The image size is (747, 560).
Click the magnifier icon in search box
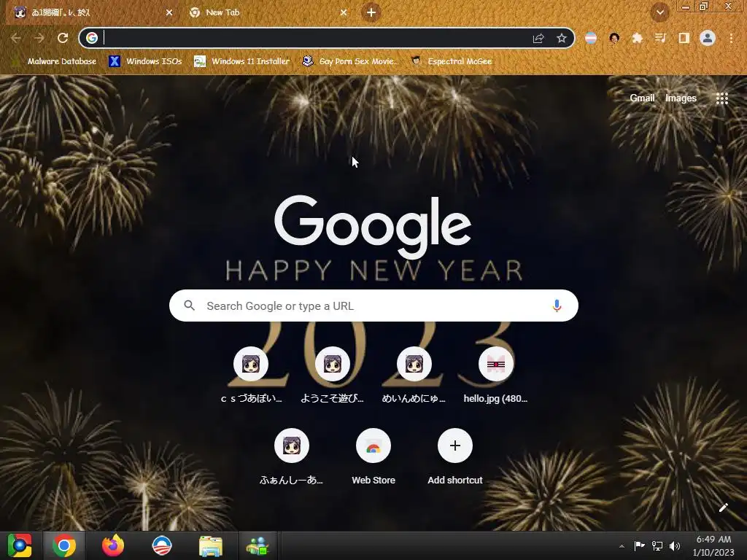(189, 306)
